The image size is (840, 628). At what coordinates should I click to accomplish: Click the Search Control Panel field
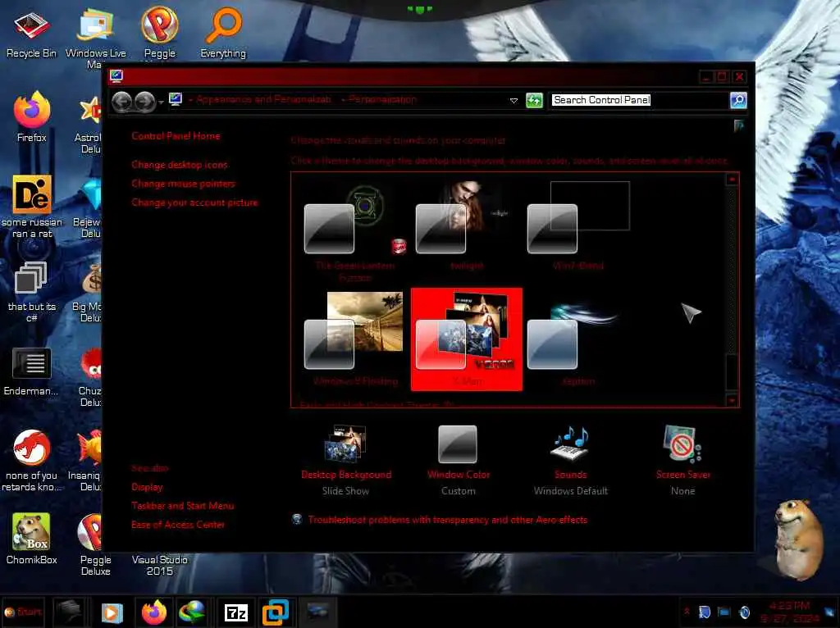tap(638, 100)
